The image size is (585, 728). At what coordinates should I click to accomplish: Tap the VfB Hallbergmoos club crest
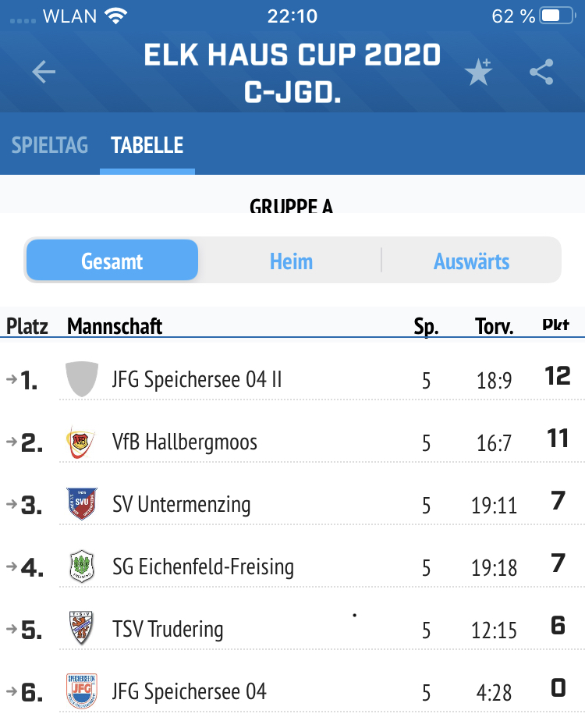click(81, 442)
